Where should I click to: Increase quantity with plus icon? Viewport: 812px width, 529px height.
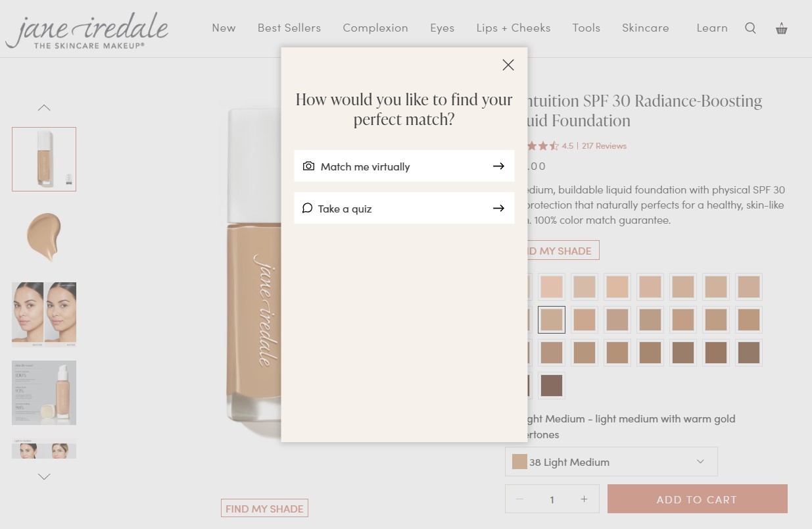pos(584,499)
